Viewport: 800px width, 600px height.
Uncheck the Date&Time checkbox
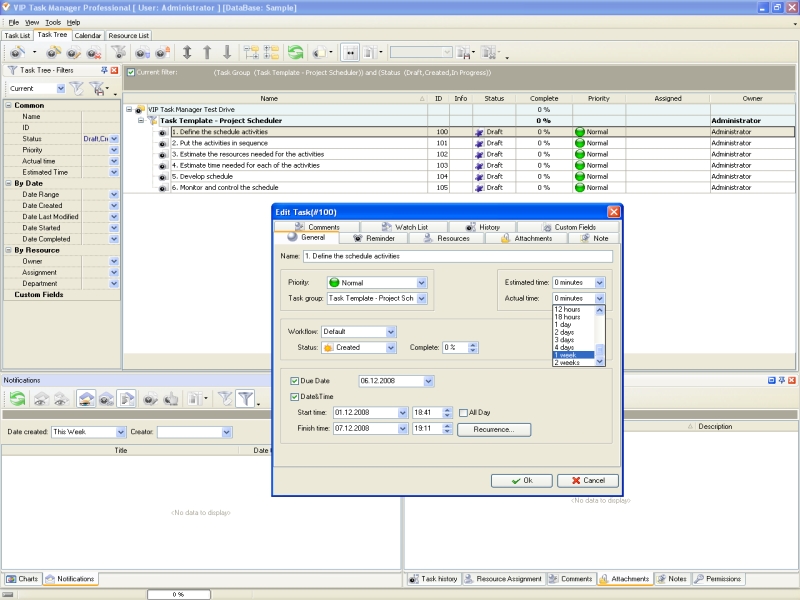(x=294, y=397)
